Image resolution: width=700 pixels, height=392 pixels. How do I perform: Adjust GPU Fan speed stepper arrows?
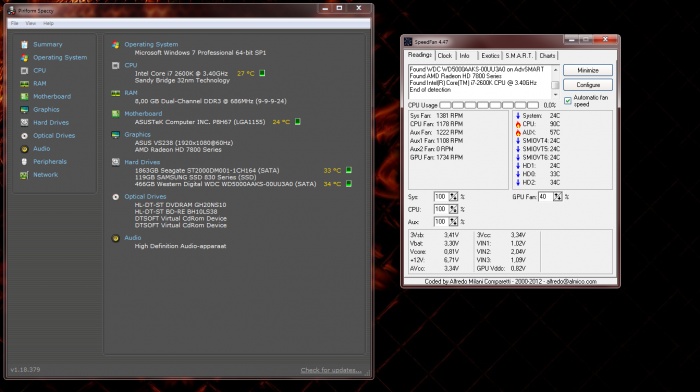point(558,197)
